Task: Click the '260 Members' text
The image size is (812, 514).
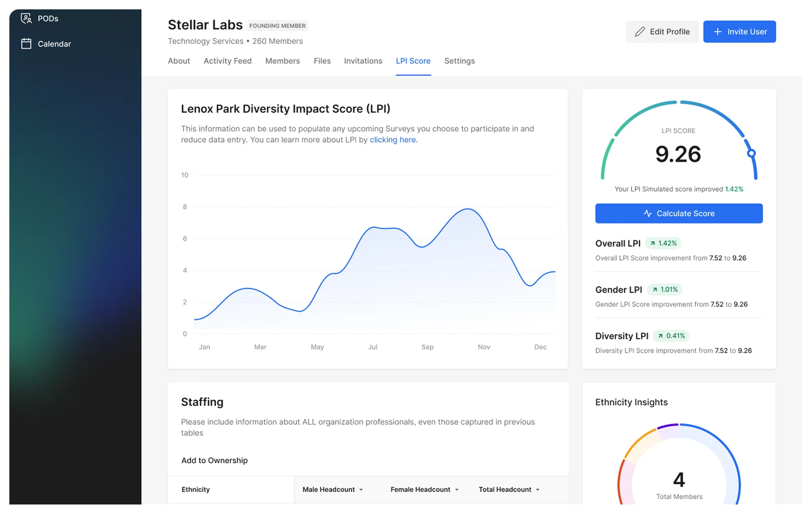Action: [x=278, y=41]
